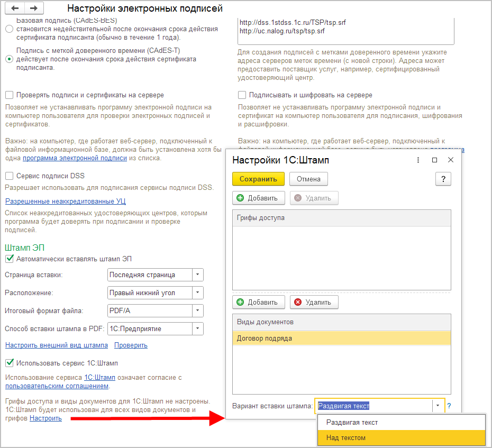492x448 pixels.
Task: Click the Последняя страница field value
Action: (150, 275)
